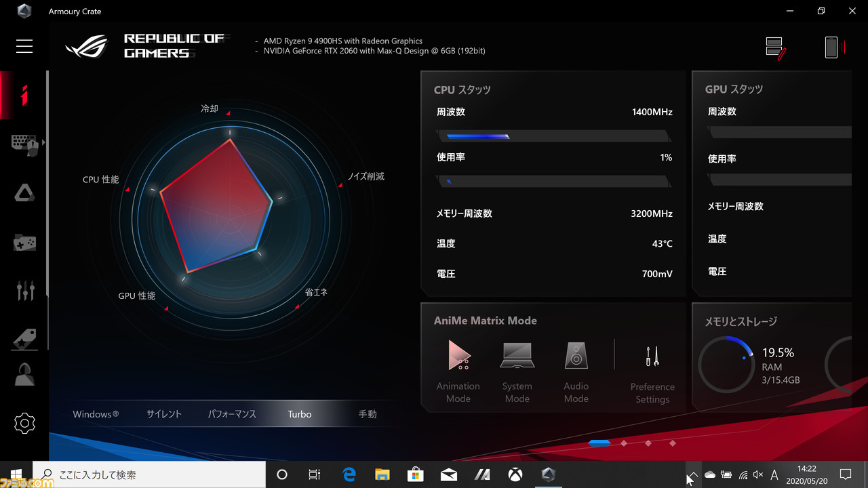This screenshot has height=488, width=868.
Task: Expand hidden system tray icons
Action: 692,474
